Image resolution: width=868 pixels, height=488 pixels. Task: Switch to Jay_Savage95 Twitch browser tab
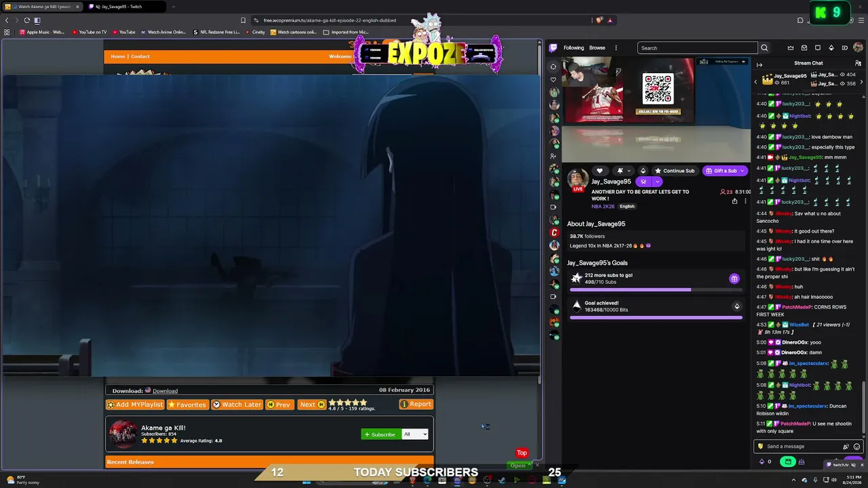pyautogui.click(x=125, y=7)
